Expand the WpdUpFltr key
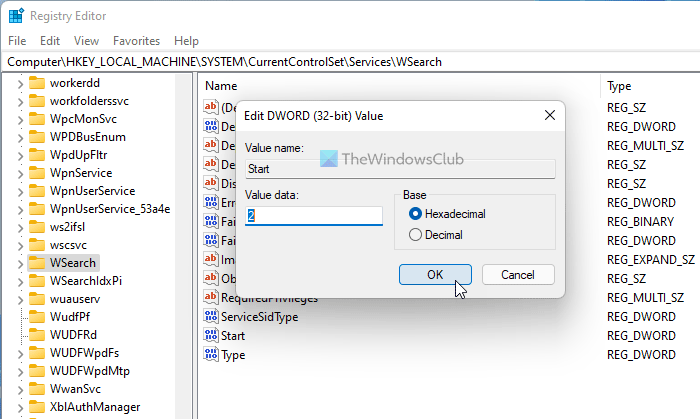The width and height of the screenshot is (700, 419). (x=20, y=155)
